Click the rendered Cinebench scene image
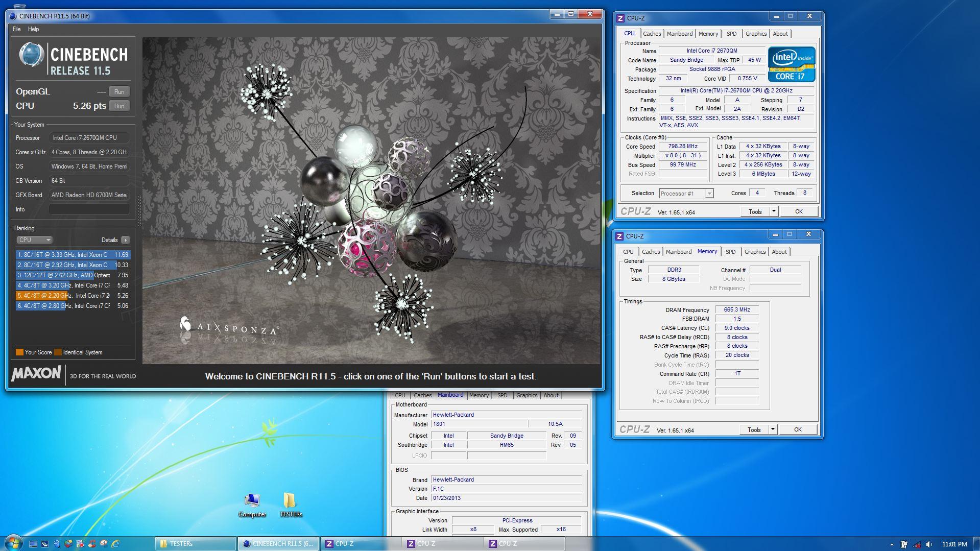Viewport: 980px width, 551px height. point(371,200)
